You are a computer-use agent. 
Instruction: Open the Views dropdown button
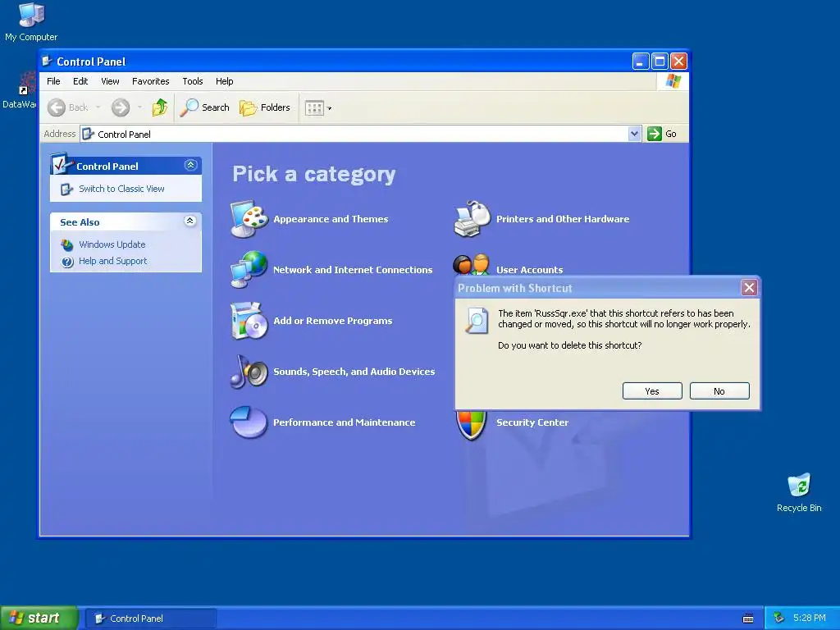(x=318, y=107)
